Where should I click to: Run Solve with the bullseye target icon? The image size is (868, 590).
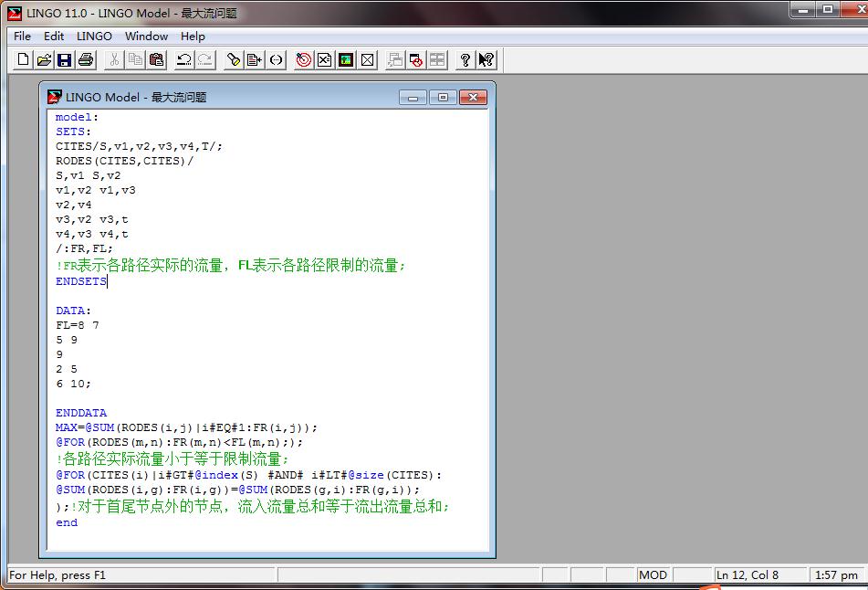point(304,60)
